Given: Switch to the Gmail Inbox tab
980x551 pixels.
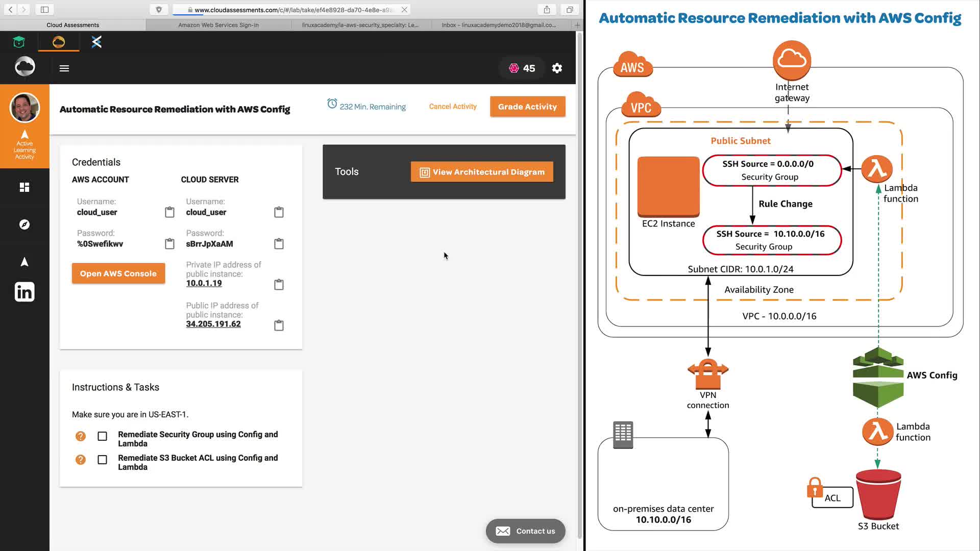Looking at the screenshot, I should [x=499, y=25].
